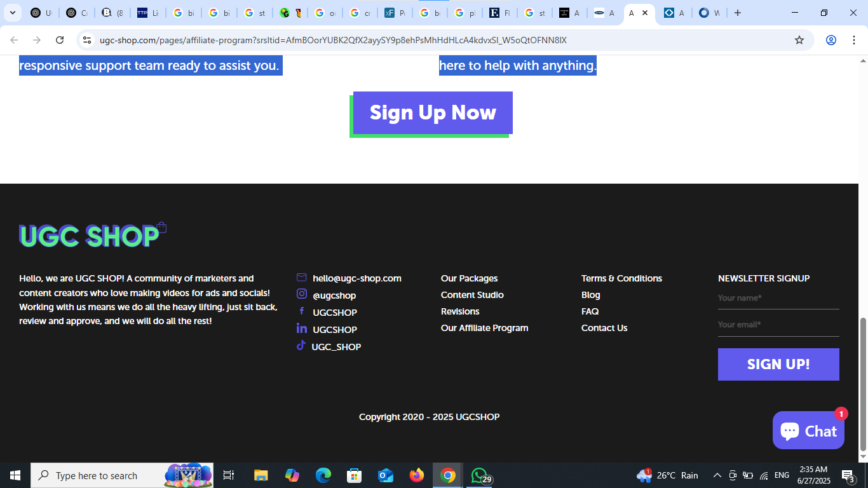Open File Explorer from taskbar
Image resolution: width=868 pixels, height=488 pixels.
click(x=261, y=475)
